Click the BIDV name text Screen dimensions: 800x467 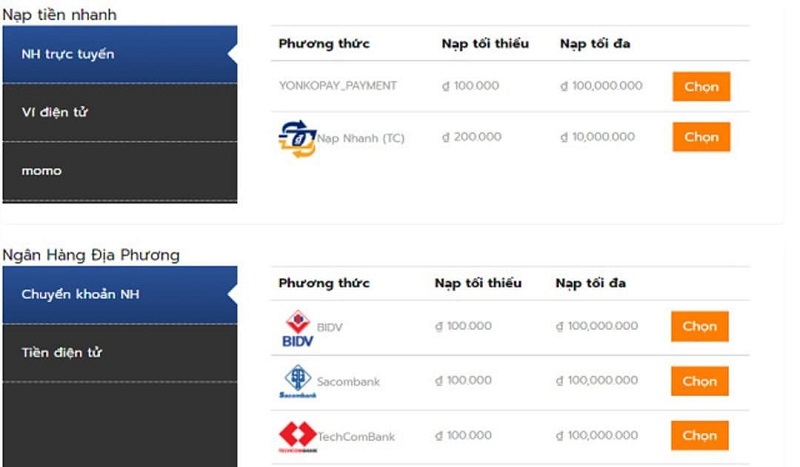point(330,328)
